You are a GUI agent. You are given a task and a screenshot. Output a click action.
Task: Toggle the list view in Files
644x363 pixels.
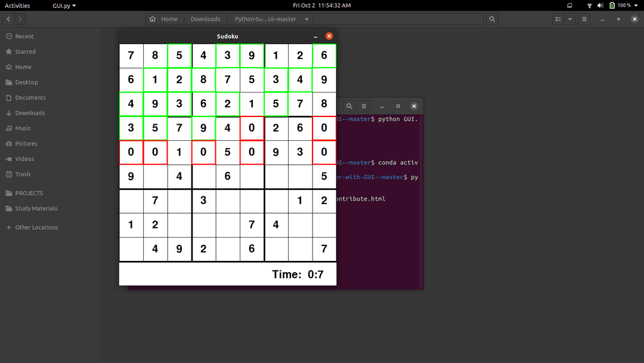tap(558, 19)
